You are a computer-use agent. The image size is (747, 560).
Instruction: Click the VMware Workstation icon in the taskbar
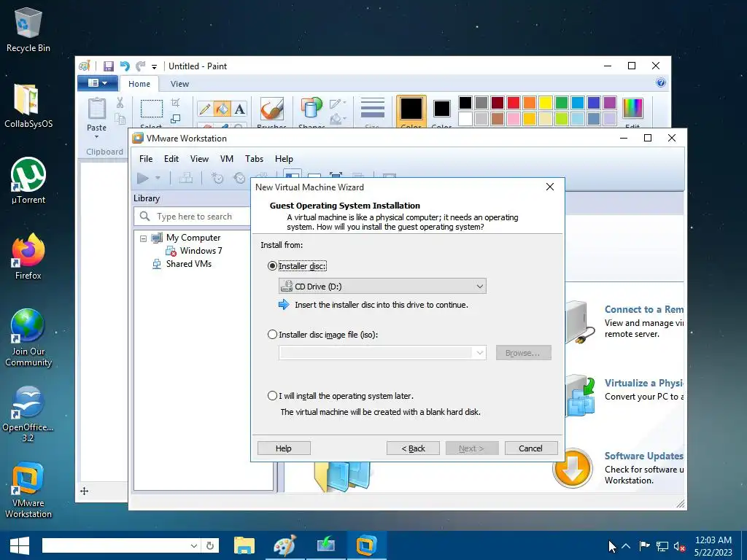(366, 545)
